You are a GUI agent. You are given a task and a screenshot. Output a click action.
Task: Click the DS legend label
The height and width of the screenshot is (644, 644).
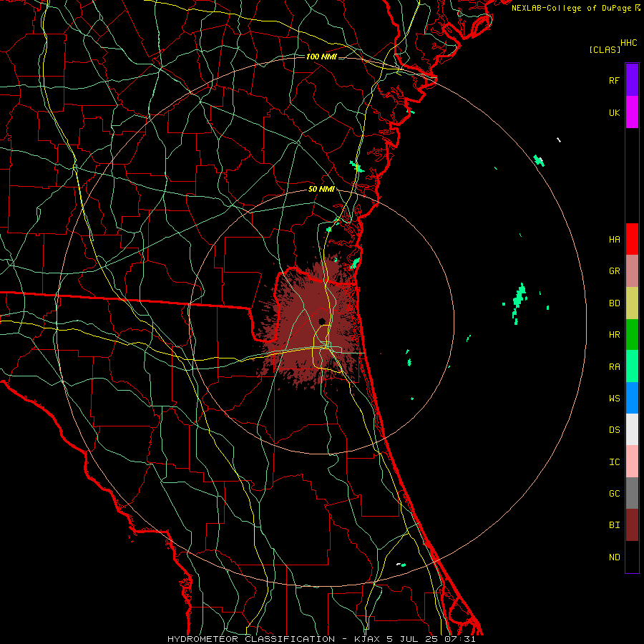pyautogui.click(x=614, y=430)
